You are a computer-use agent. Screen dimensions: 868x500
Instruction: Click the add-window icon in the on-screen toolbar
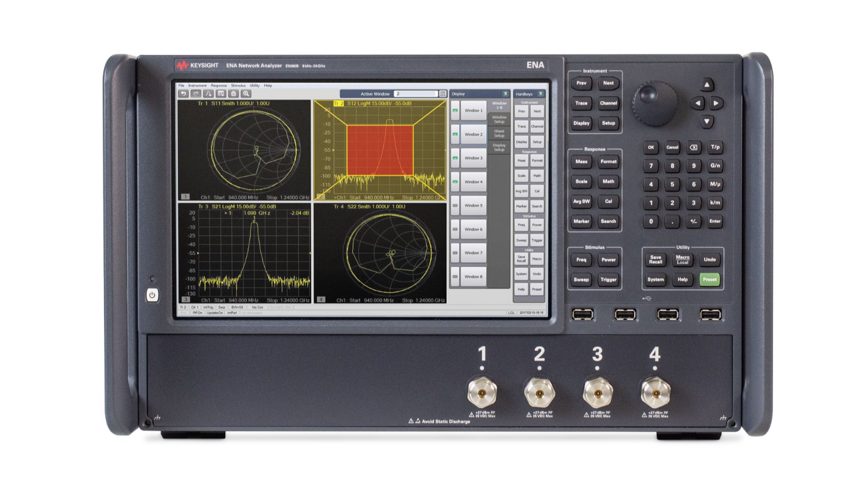(221, 94)
